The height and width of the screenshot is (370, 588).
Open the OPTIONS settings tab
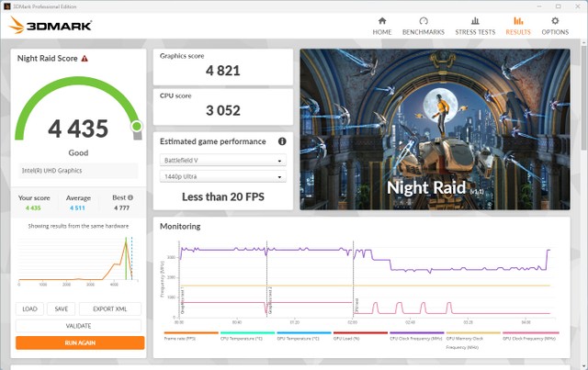[555, 27]
